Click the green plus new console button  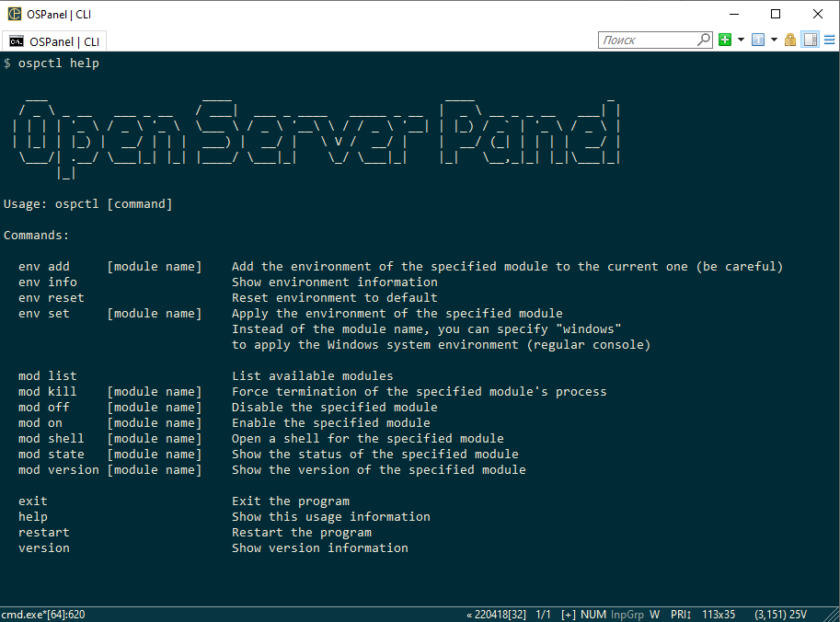click(x=725, y=40)
